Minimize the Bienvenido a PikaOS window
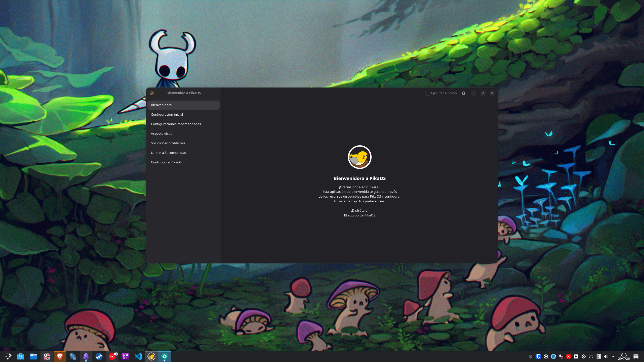The width and height of the screenshot is (644, 362). (474, 93)
